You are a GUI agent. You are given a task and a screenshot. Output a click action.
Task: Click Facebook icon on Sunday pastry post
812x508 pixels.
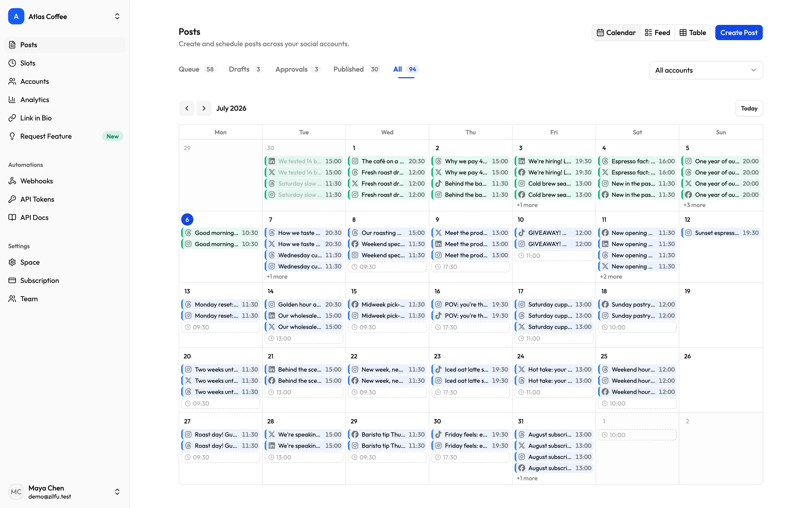point(605,304)
